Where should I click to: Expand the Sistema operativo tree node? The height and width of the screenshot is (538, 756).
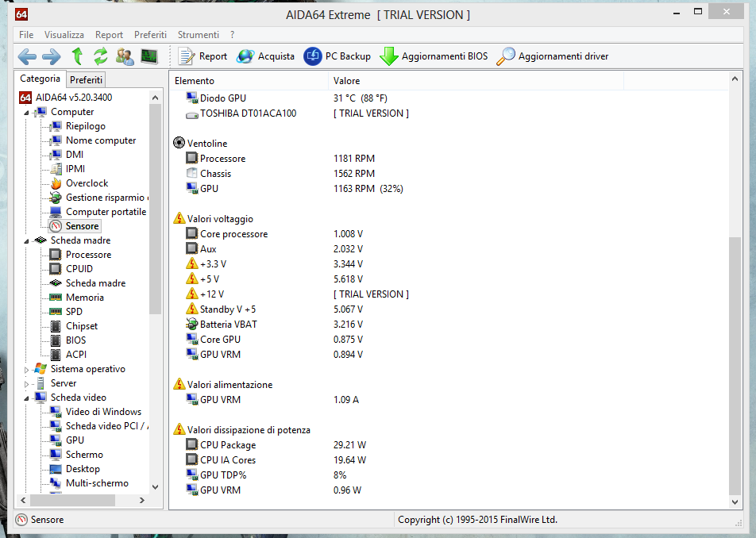[x=26, y=370]
